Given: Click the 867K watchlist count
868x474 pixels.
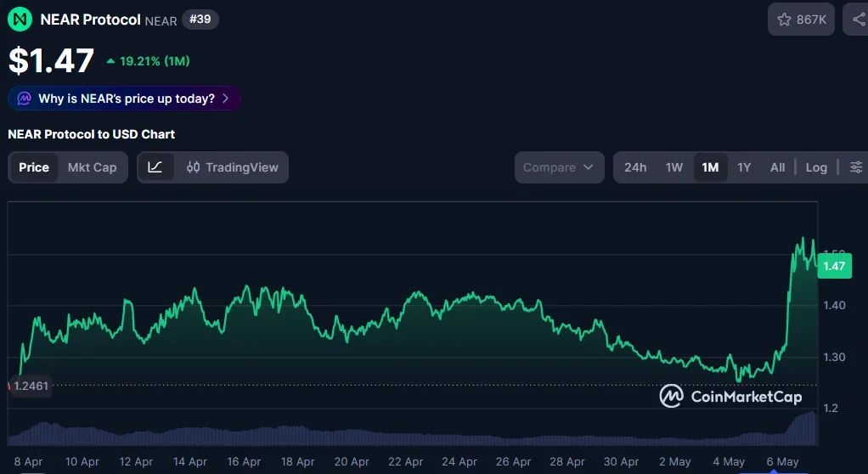Looking at the screenshot, I should click(x=811, y=20).
